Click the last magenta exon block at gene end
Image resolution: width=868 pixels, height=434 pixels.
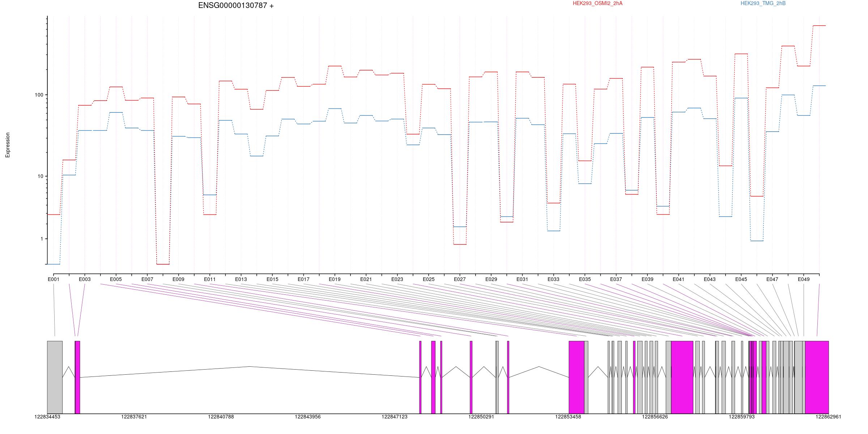coord(817,377)
